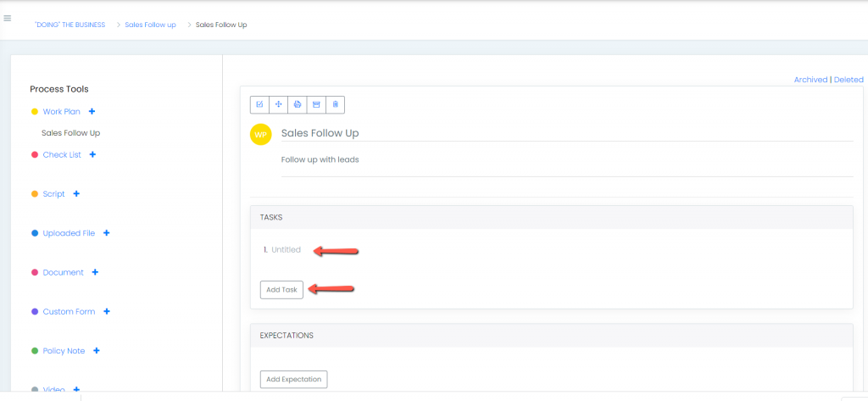Select Sales Follow Up in sidebar
Screen dimensions: 868x401
71,133
